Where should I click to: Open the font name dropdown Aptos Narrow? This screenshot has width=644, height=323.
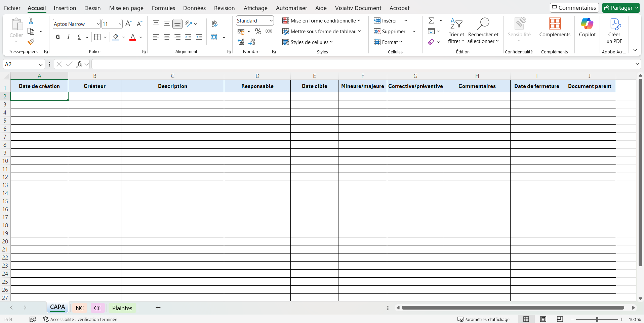tap(98, 24)
